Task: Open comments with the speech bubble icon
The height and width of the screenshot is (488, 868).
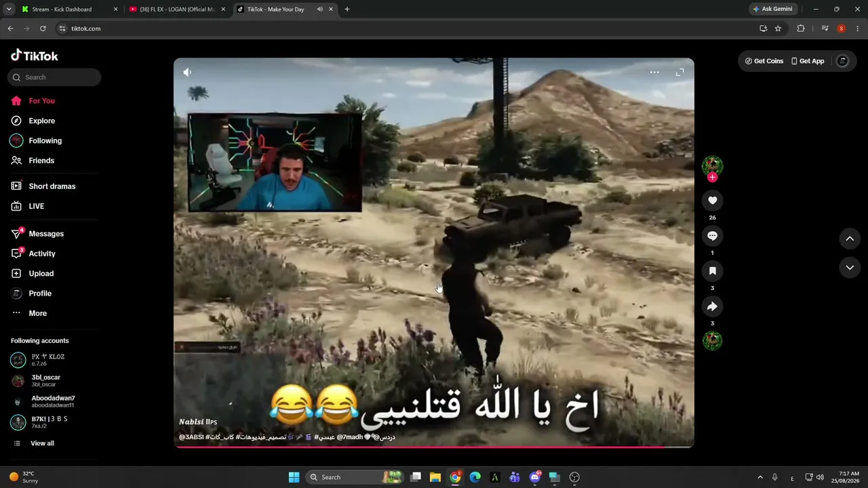Action: pos(712,236)
